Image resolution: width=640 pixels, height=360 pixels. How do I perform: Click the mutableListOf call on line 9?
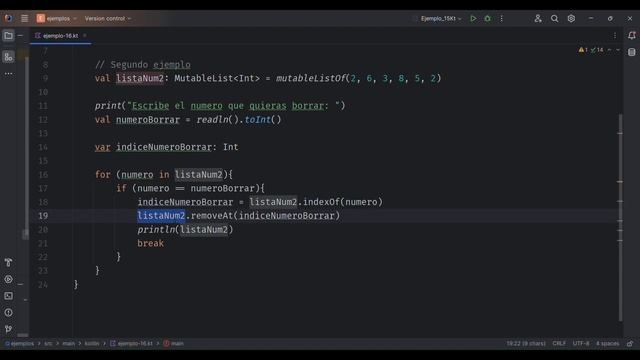point(311,78)
